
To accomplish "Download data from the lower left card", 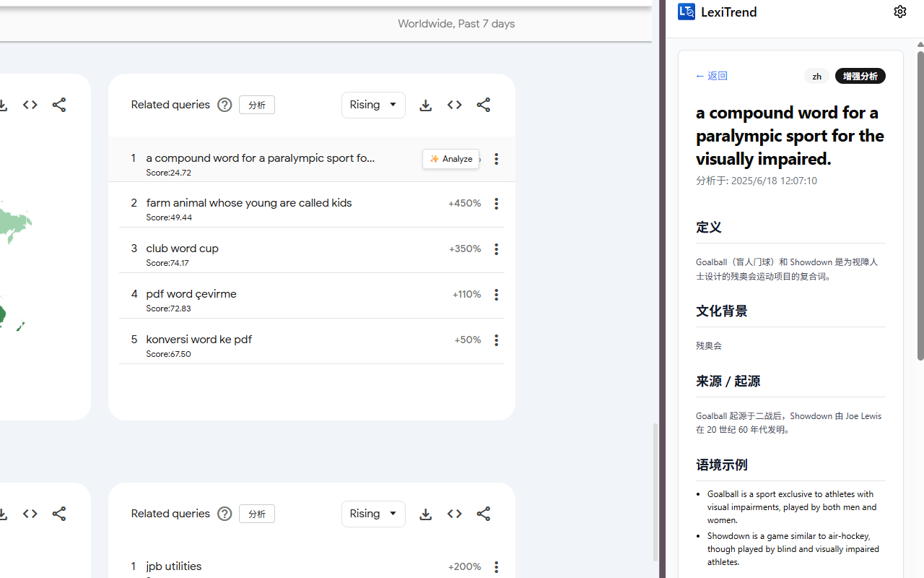I will click(3, 514).
